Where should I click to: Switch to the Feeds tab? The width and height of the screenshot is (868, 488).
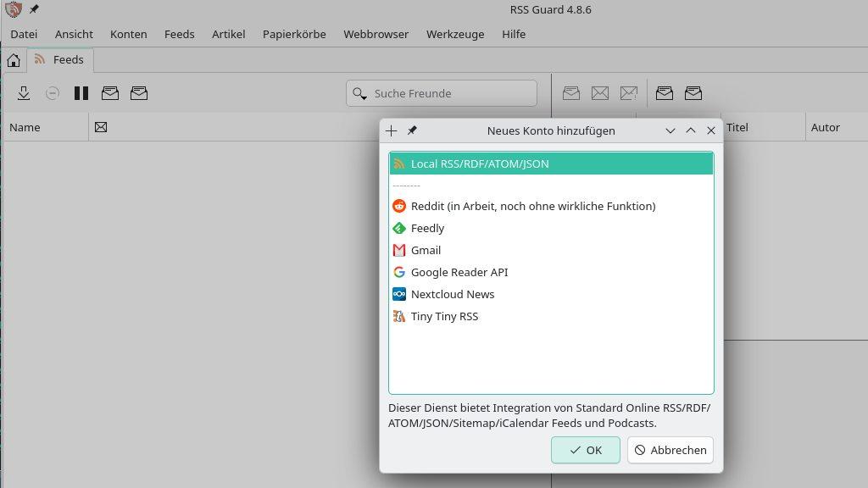(x=60, y=59)
